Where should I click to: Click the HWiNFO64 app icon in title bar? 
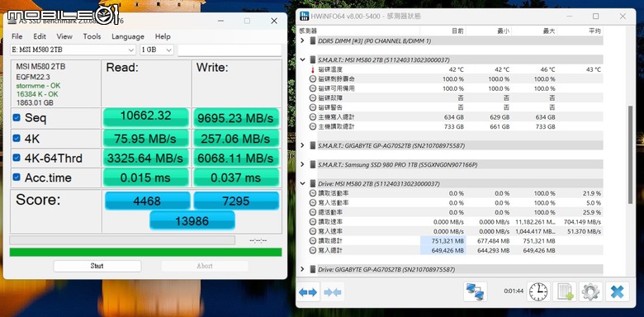click(x=305, y=16)
